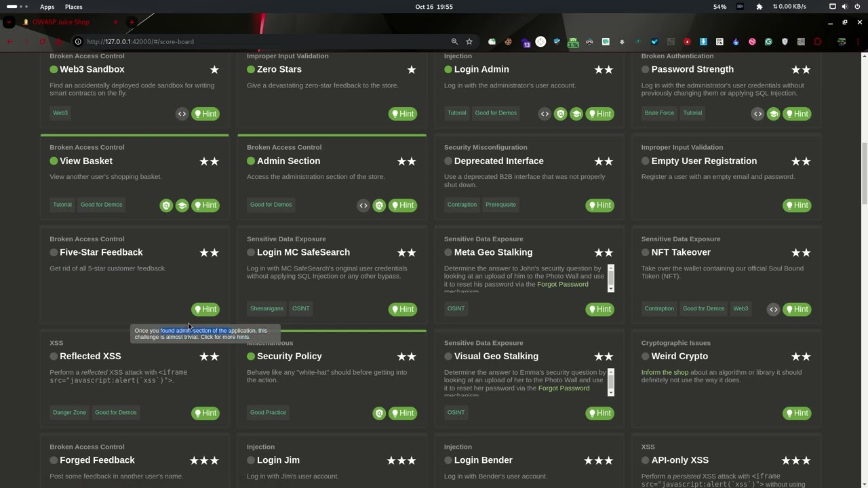Viewport: 868px width, 488px height.
Task: Start tutorial graduation-cap icon on Login Admin card
Action: tap(576, 114)
